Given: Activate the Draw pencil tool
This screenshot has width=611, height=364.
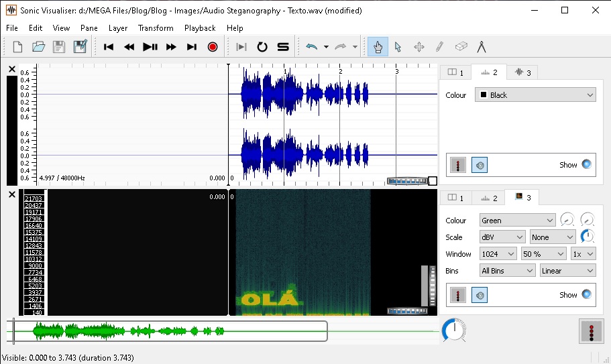Looking at the screenshot, I should pyautogui.click(x=439, y=47).
